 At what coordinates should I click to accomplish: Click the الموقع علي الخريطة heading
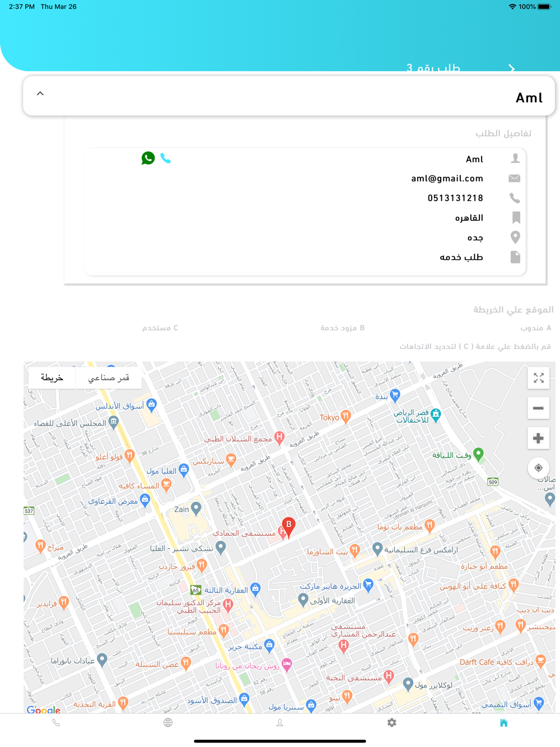pyautogui.click(x=513, y=310)
